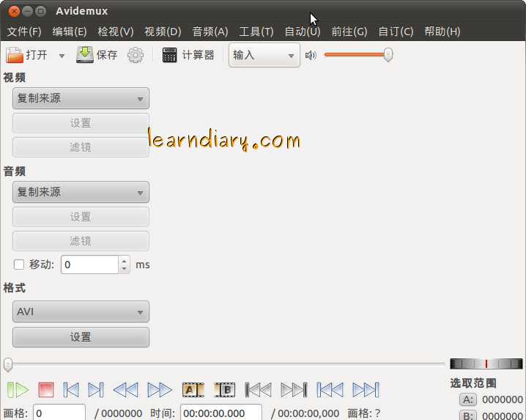The height and width of the screenshot is (420, 526).
Task: Click the audio shift ms value field
Action: pyautogui.click(x=90, y=265)
